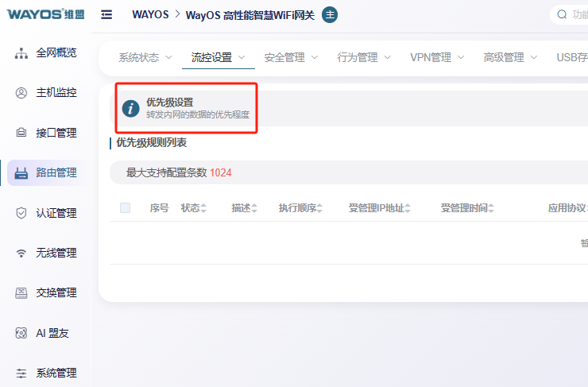
Task: Click the 无线管理 WiFi icon
Action: click(21, 253)
